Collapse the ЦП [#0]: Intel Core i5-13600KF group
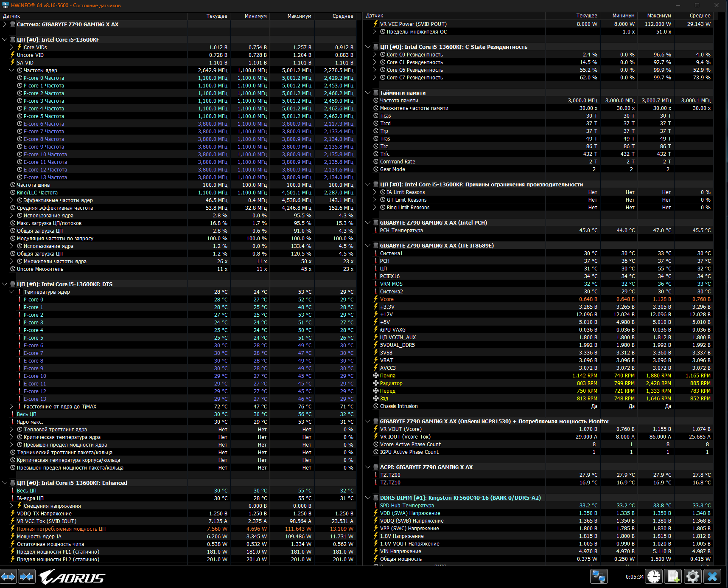 5,39
